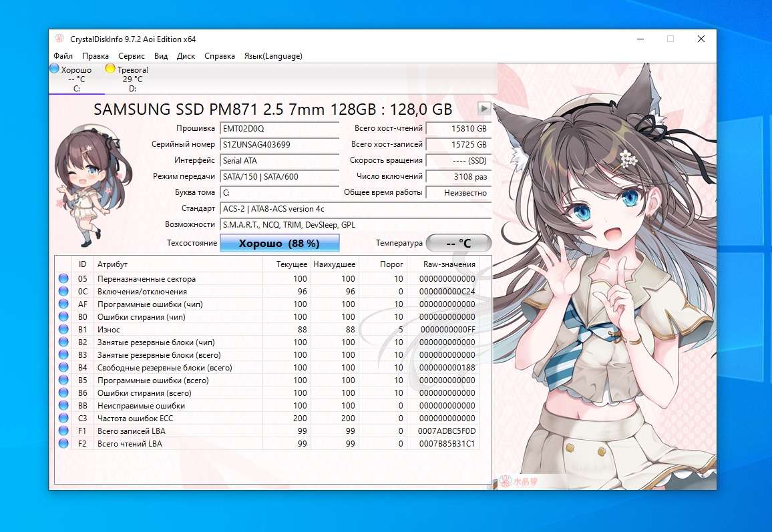Click the Прошивка firmware value field
The image size is (772, 532).
(279, 128)
